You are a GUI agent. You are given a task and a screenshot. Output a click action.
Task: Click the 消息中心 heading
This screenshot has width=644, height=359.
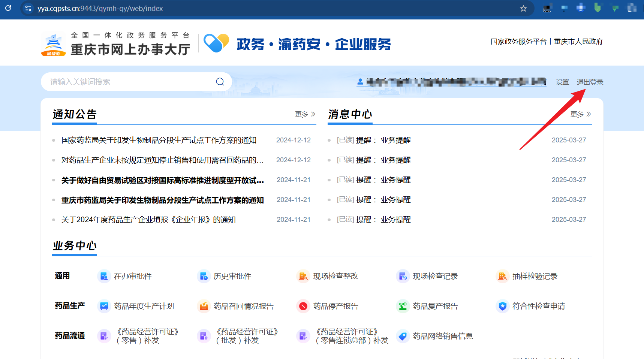[350, 114]
